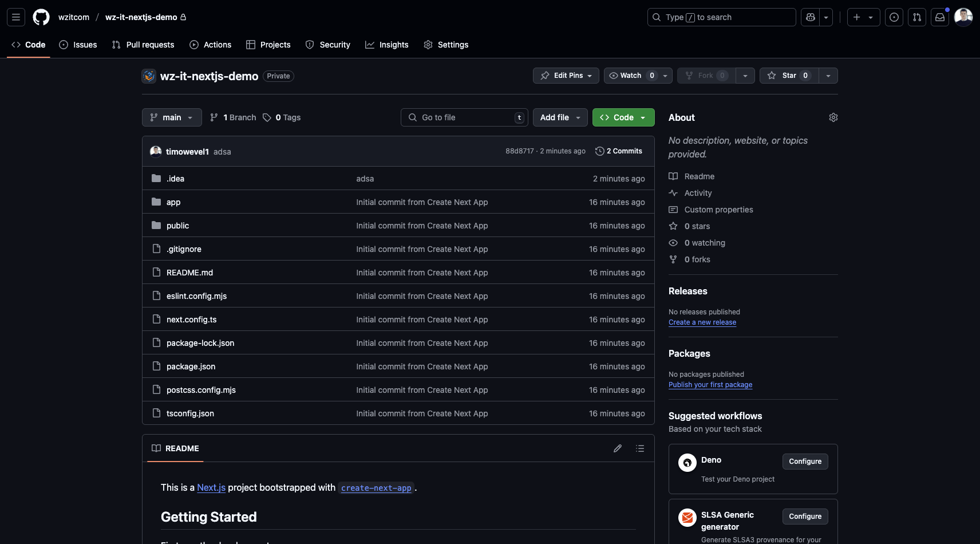980x544 pixels.
Task: Open the create new plus dropdown
Action: [x=863, y=17]
